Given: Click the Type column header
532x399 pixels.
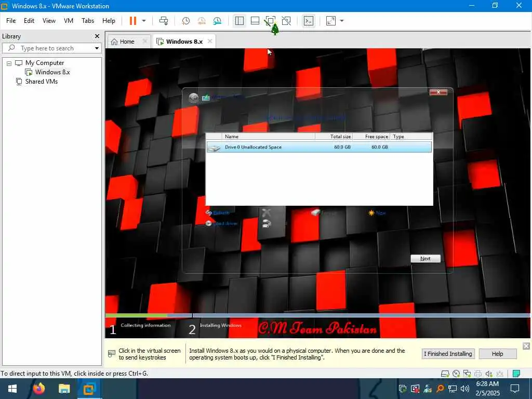Looking at the screenshot, I should (x=411, y=137).
